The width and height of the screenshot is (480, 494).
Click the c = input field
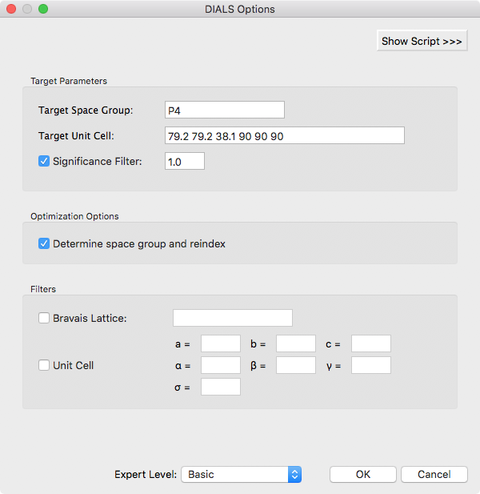[x=371, y=344]
